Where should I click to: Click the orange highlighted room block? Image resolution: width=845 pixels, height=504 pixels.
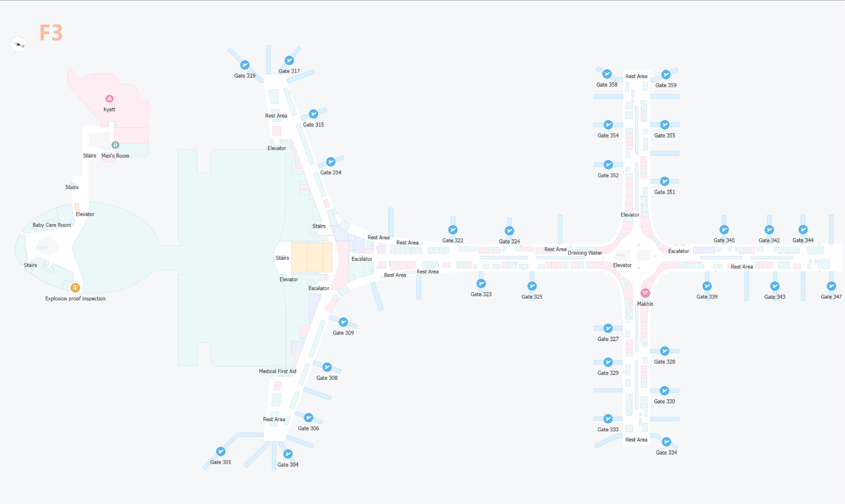coord(312,257)
